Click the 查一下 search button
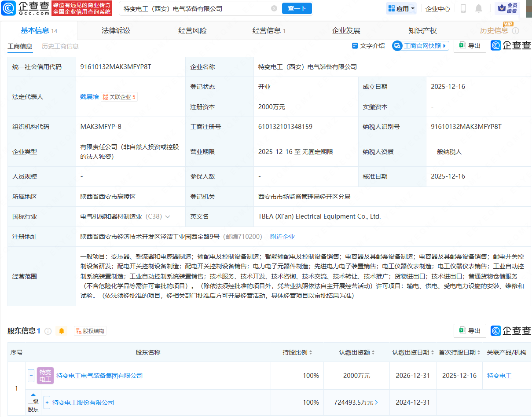The height and width of the screenshot is (417, 532). tap(297, 8)
